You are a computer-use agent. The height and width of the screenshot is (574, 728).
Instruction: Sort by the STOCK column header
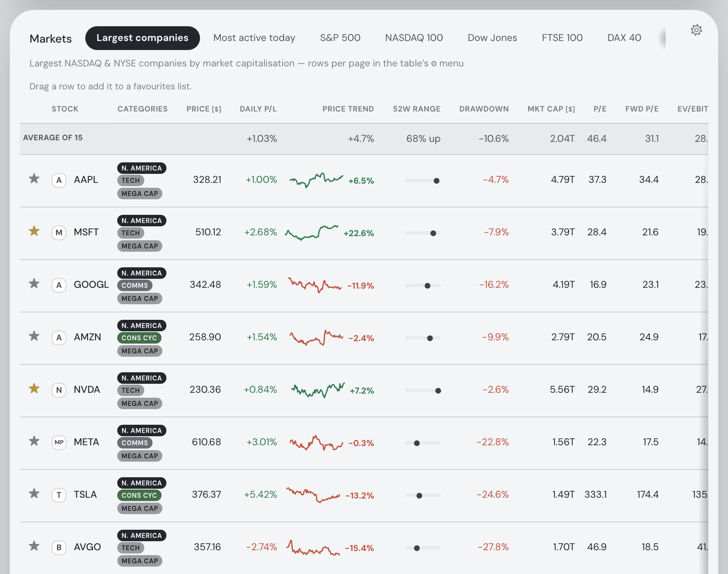(x=65, y=109)
